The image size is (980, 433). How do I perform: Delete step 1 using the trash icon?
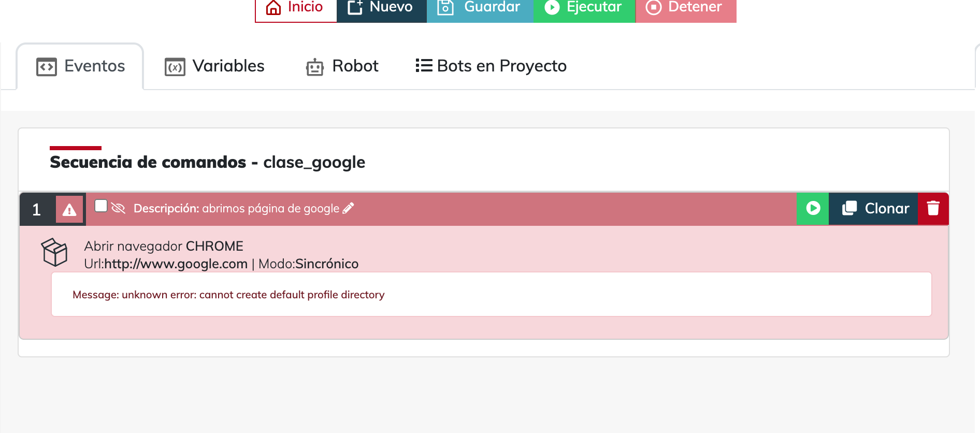(x=933, y=208)
